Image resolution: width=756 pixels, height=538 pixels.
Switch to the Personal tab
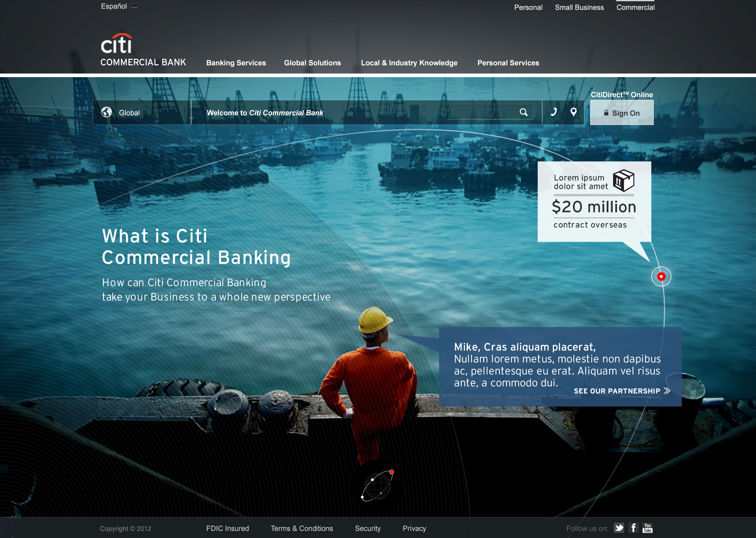528,7
